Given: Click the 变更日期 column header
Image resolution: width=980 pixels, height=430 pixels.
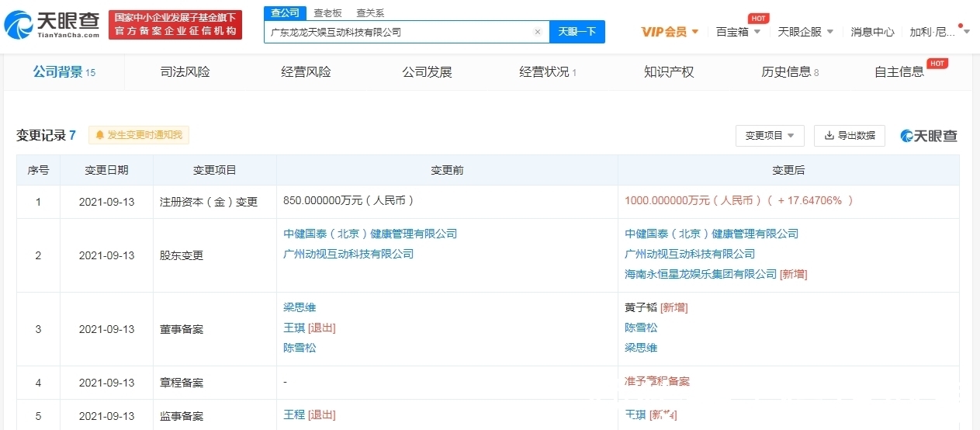Looking at the screenshot, I should (x=107, y=170).
